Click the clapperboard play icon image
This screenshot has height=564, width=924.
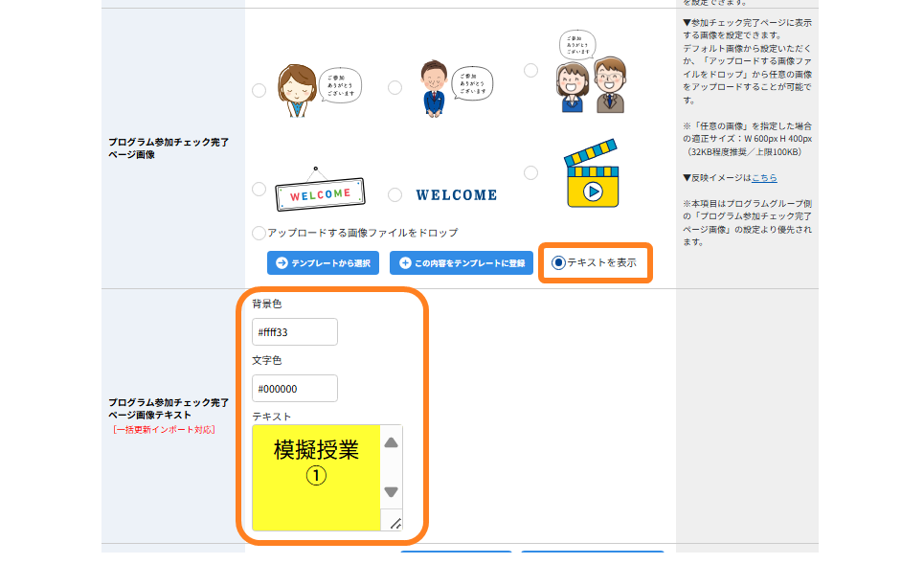[592, 173]
